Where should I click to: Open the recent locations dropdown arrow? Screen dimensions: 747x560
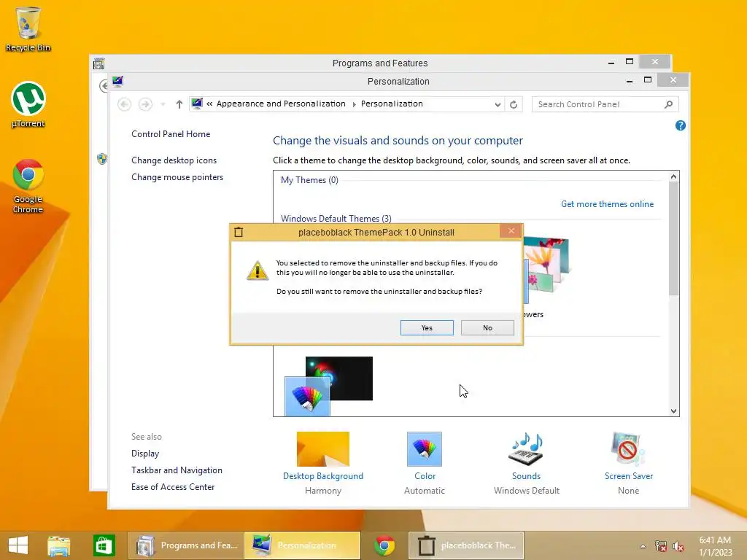click(163, 104)
